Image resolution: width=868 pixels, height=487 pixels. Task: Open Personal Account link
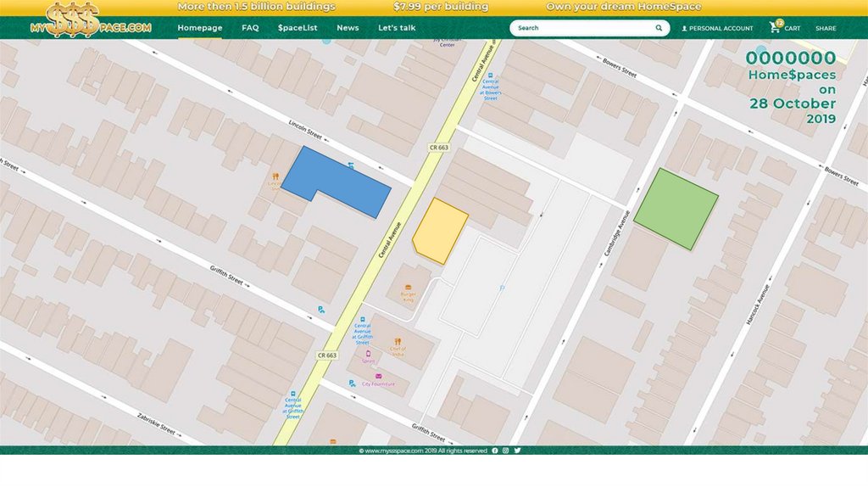click(717, 28)
